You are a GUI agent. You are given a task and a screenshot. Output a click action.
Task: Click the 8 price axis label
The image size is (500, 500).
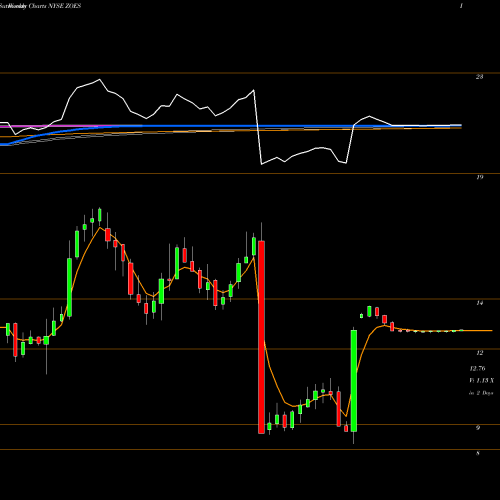coord(478,453)
